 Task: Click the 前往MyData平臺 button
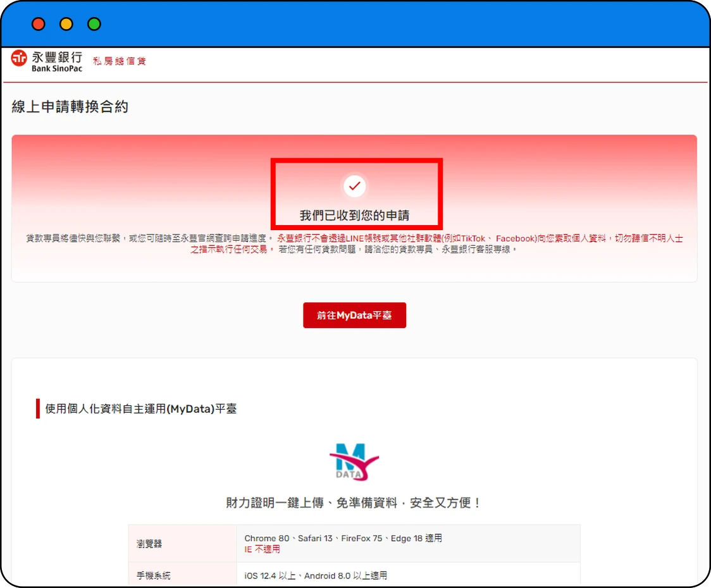click(355, 315)
